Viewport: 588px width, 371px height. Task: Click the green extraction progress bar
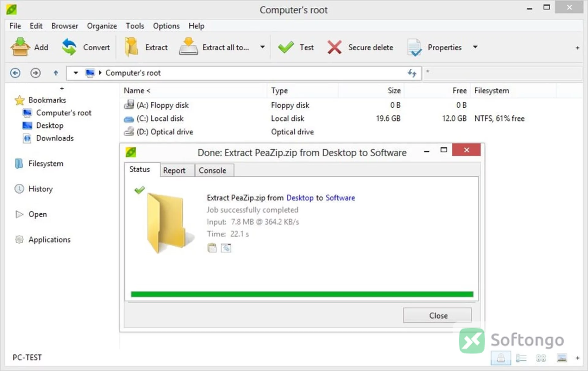coord(302,294)
